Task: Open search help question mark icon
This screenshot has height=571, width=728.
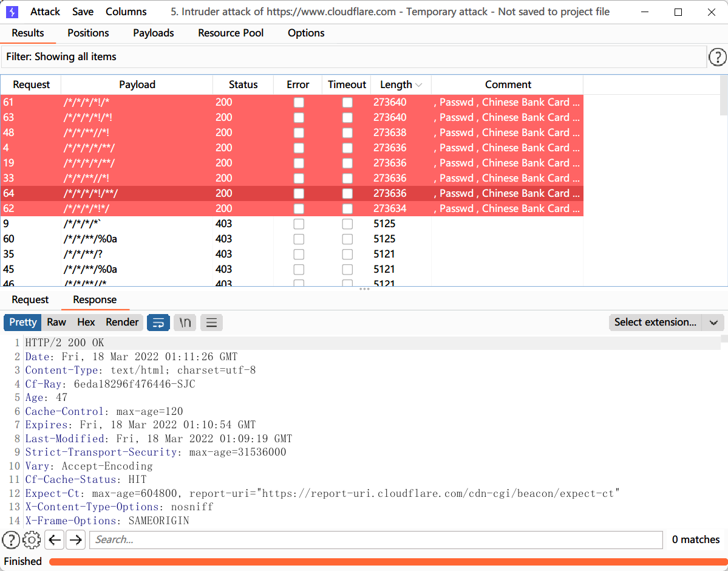Action: pyautogui.click(x=11, y=540)
